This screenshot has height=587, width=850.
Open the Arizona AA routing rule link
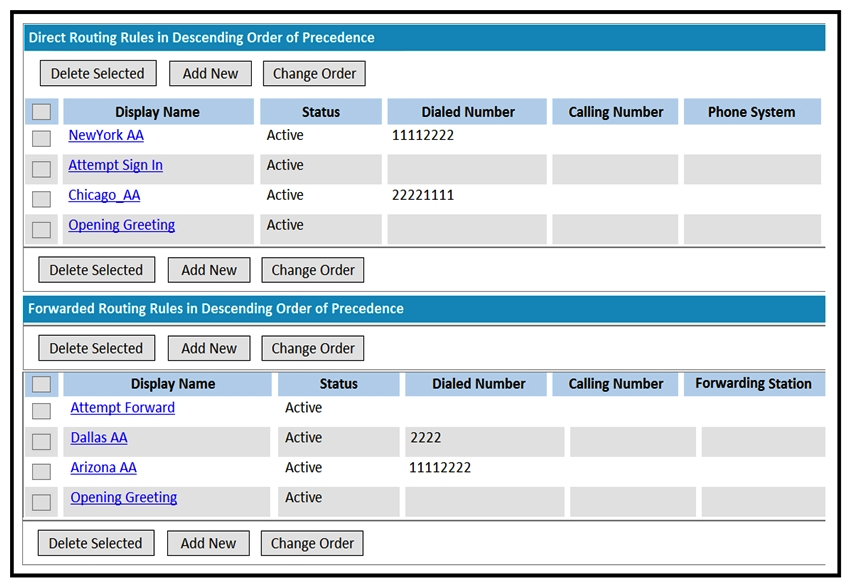pos(104,467)
